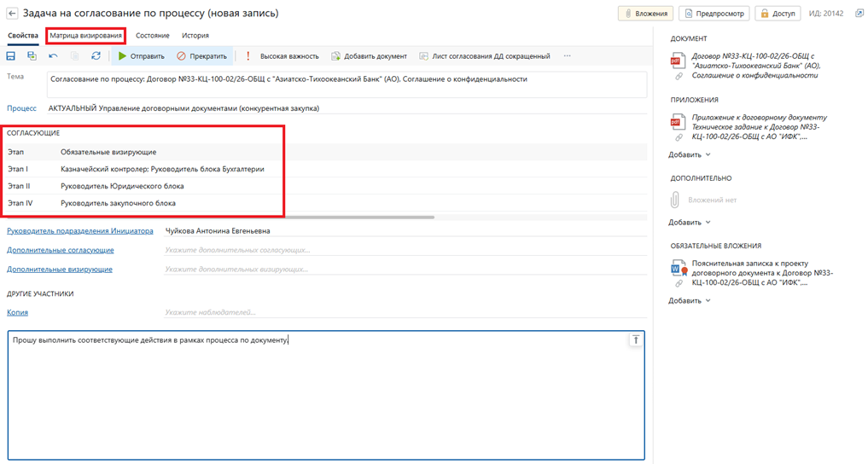
Task: Click the Дополнительные согласующие link
Action: click(61, 251)
